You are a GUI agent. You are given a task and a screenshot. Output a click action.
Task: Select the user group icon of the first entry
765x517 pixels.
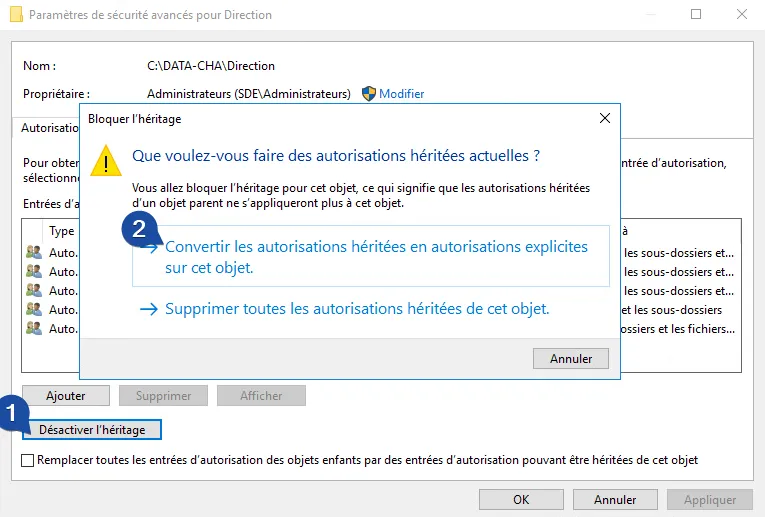(x=34, y=252)
